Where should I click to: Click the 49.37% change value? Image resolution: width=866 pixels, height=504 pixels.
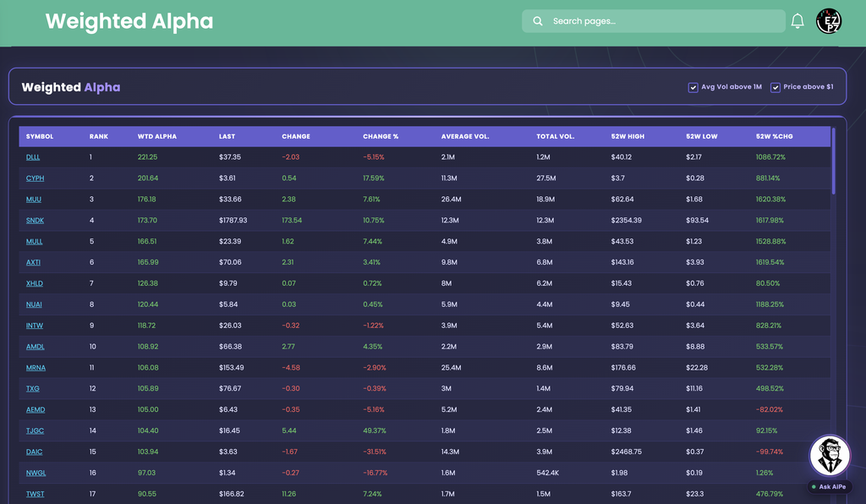(x=375, y=430)
